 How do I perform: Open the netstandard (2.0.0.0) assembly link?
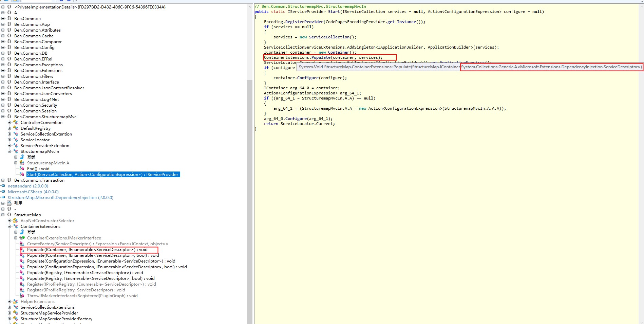(x=28, y=186)
